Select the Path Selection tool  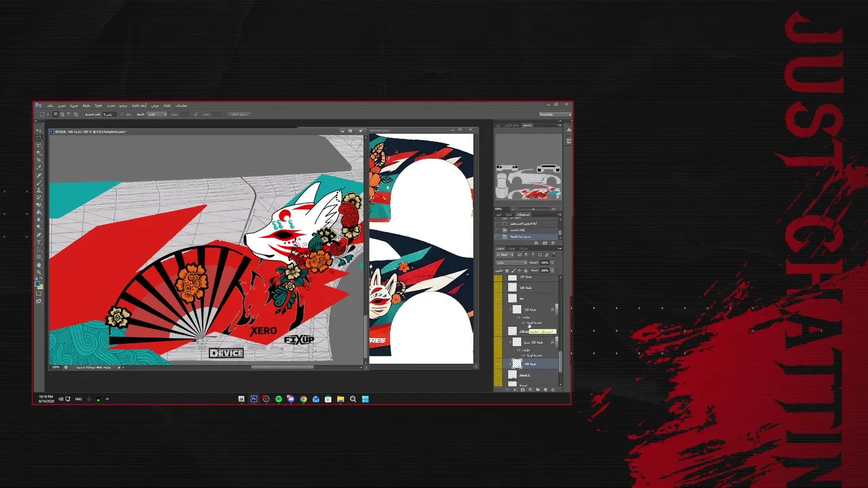pyautogui.click(x=39, y=250)
